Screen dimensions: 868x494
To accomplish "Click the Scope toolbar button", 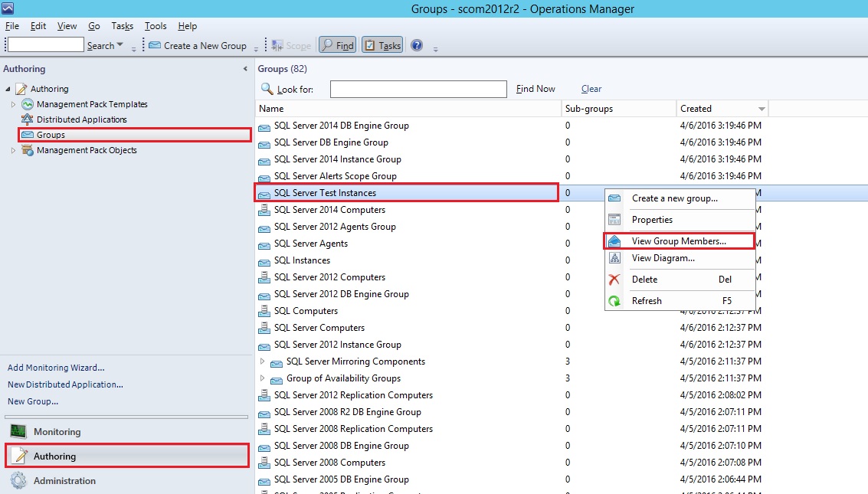I will pos(292,45).
